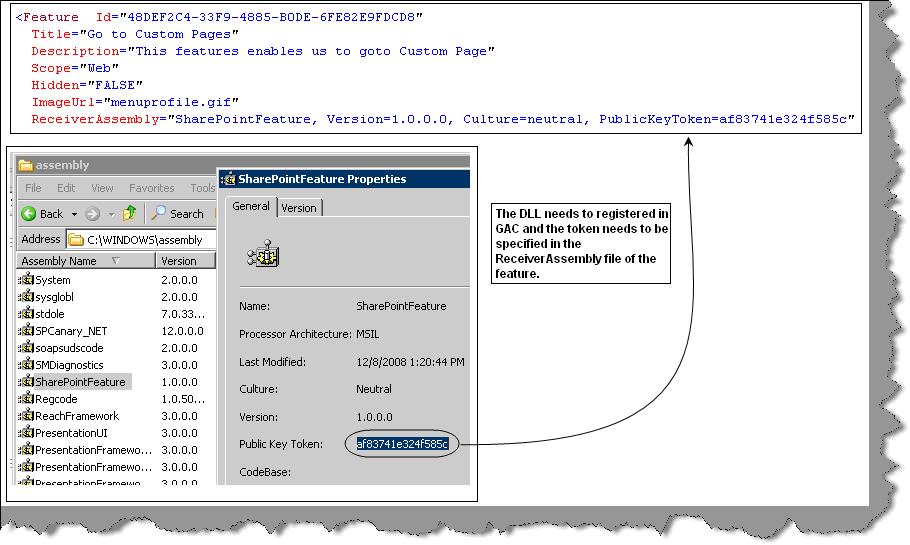The height and width of the screenshot is (545, 910).
Task: Switch to the Version tab
Action: (299, 208)
